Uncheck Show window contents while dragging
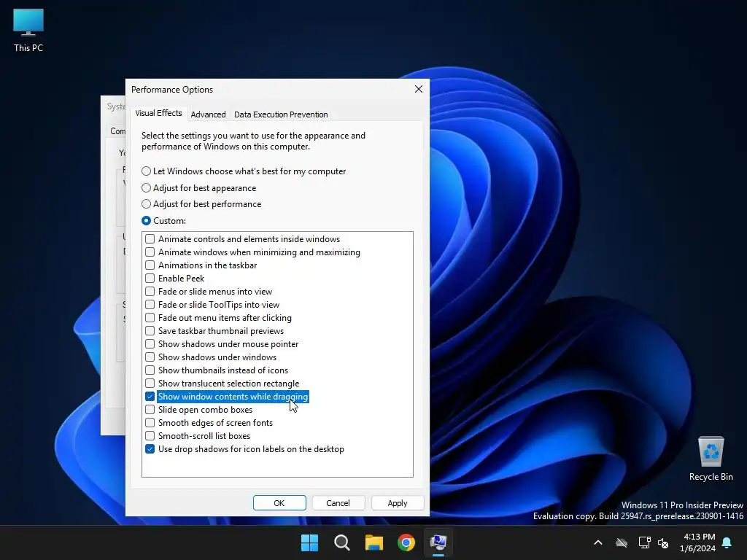The image size is (747, 560). tap(150, 396)
